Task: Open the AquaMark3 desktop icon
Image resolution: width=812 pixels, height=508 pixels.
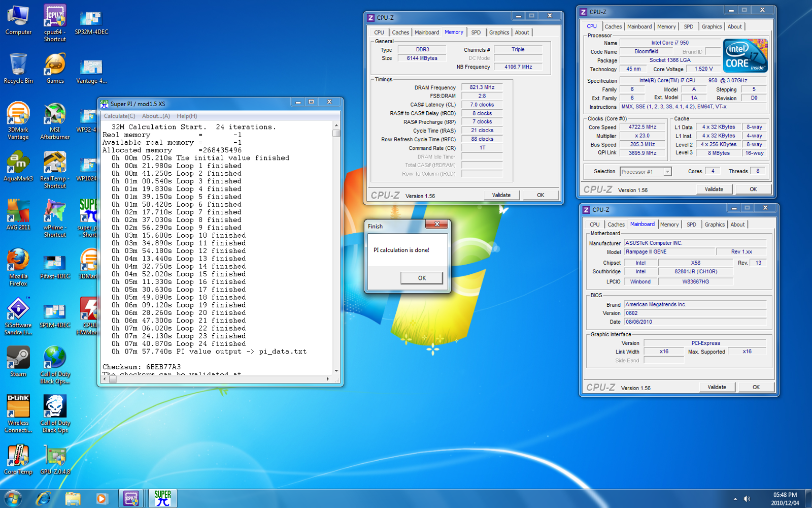Action: [18, 166]
